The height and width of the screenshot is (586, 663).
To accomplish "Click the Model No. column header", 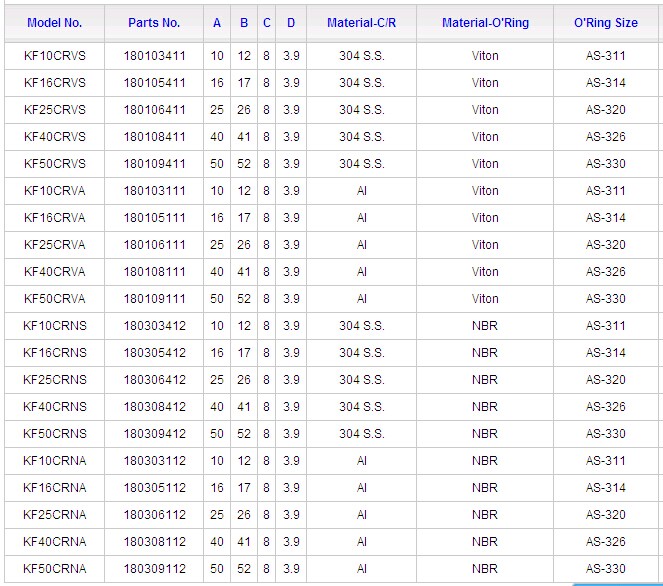I will (x=55, y=22).
